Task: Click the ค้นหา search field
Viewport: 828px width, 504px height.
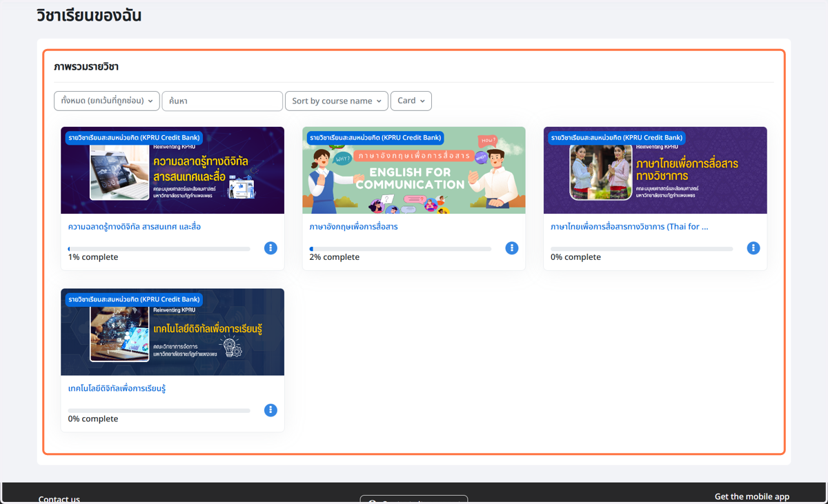Action: point(222,101)
